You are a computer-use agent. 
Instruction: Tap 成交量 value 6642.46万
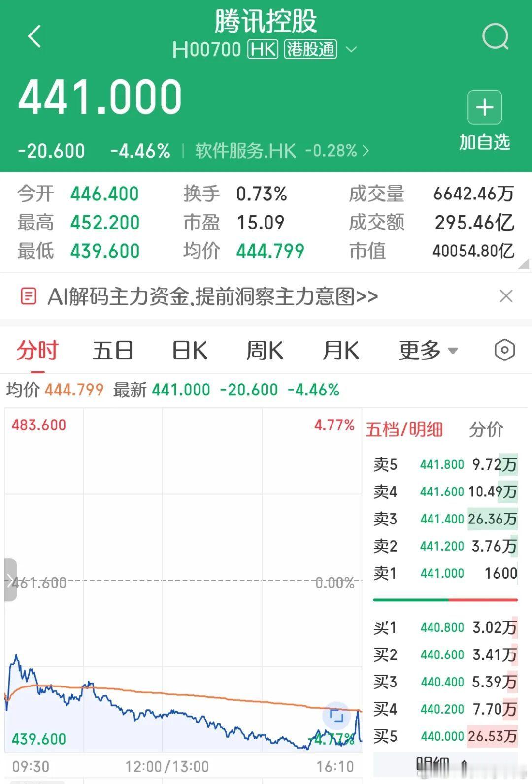click(x=474, y=194)
